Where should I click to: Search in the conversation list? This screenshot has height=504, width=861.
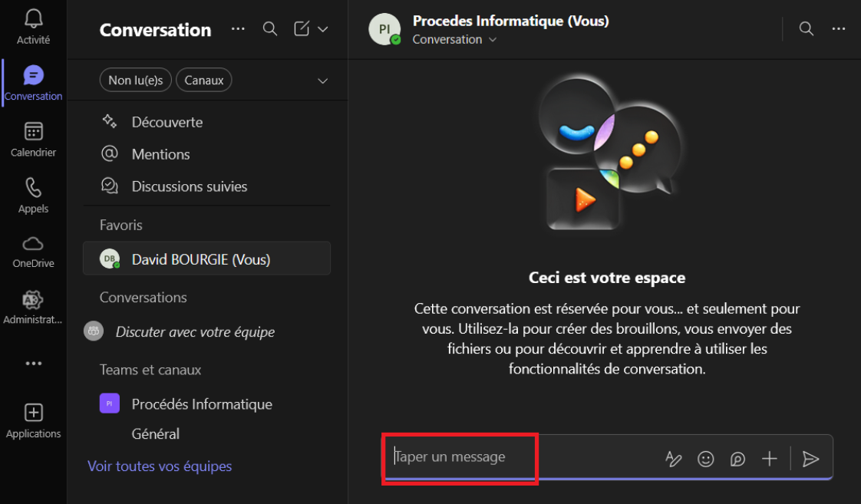tap(269, 29)
